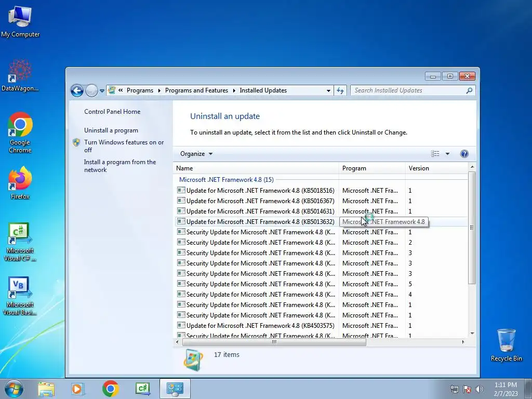Screen dimensions: 532x399
Task: Collapse Microsoft .NET Framework 4.8 (15) group
Action: pyautogui.click(x=227, y=180)
